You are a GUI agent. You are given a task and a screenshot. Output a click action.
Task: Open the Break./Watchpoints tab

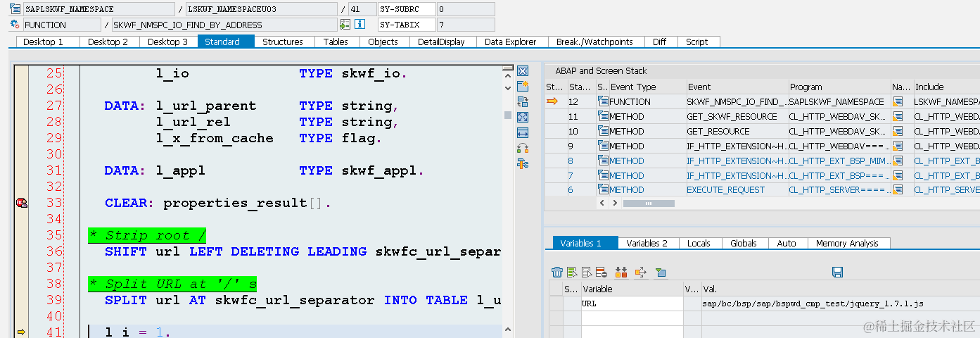pyautogui.click(x=594, y=42)
